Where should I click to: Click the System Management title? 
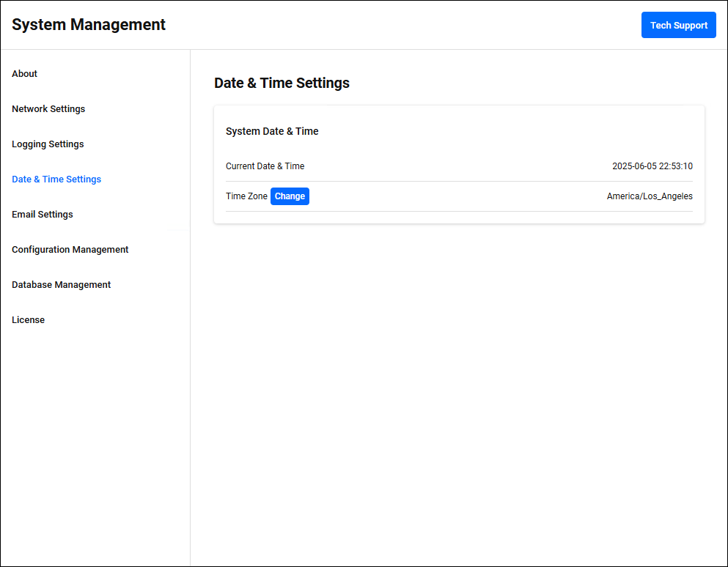(x=89, y=25)
